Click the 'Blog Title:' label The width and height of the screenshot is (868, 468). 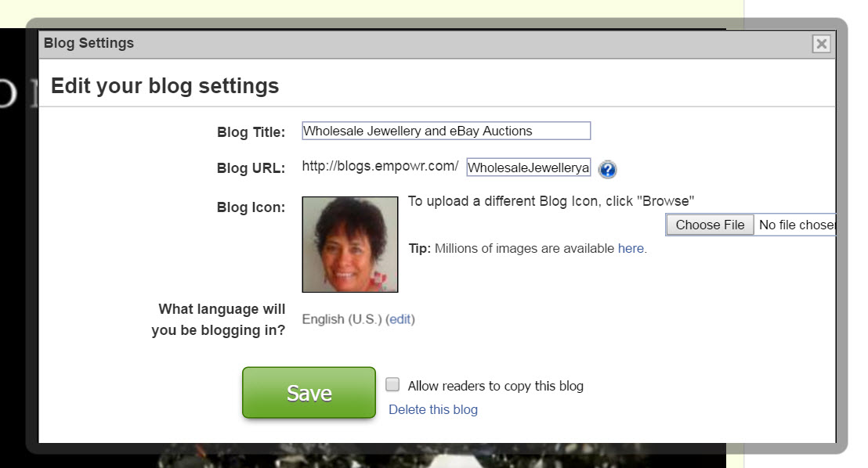[251, 132]
